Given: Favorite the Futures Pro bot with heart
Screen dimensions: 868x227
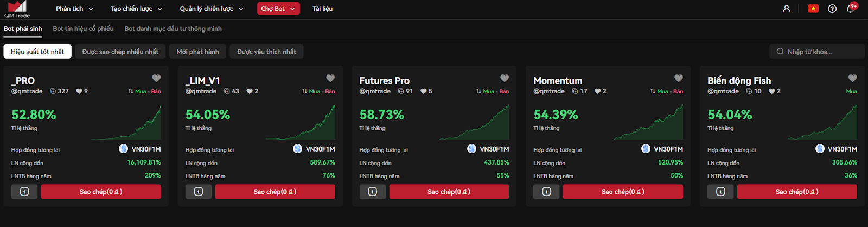Looking at the screenshot, I should coord(505,78).
